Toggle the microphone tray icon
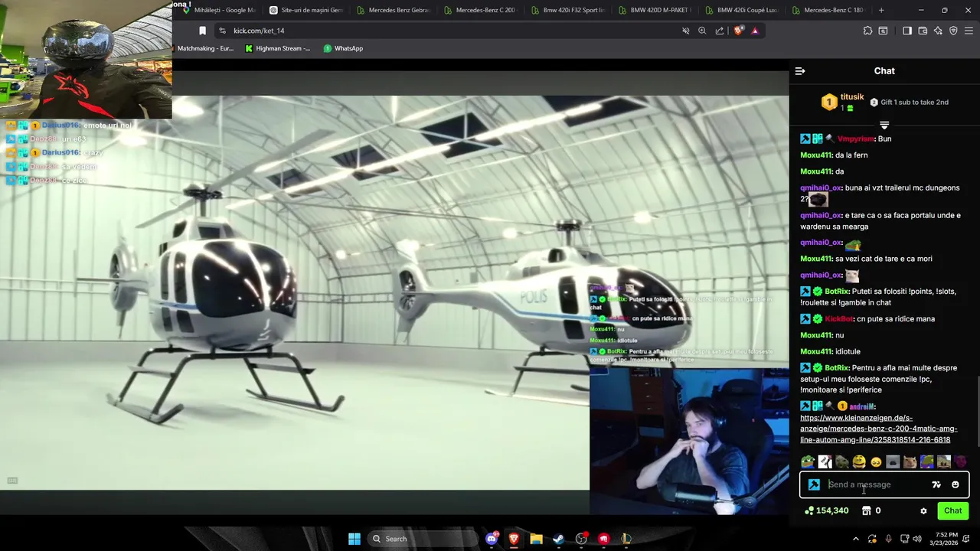 pos(888,539)
